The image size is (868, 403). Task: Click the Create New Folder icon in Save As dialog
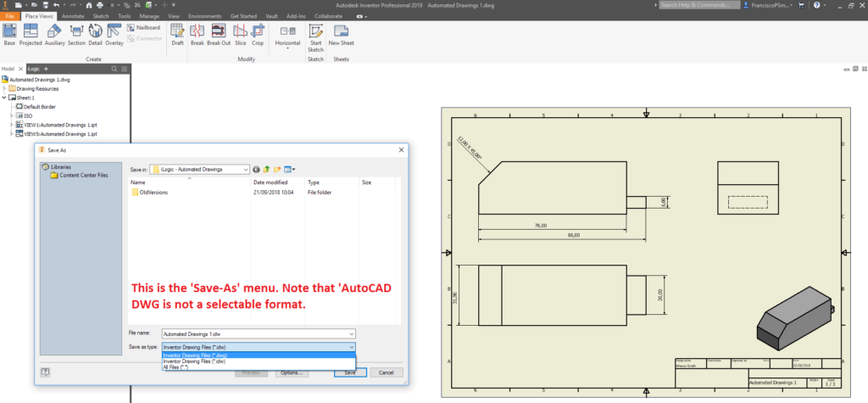277,169
